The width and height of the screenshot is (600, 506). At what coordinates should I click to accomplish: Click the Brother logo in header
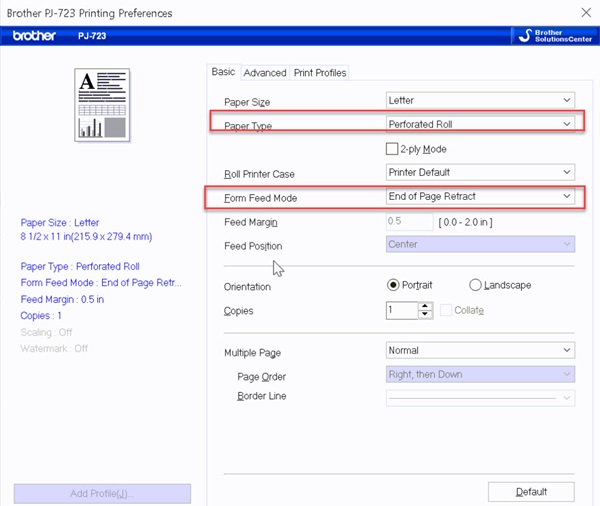point(34,36)
